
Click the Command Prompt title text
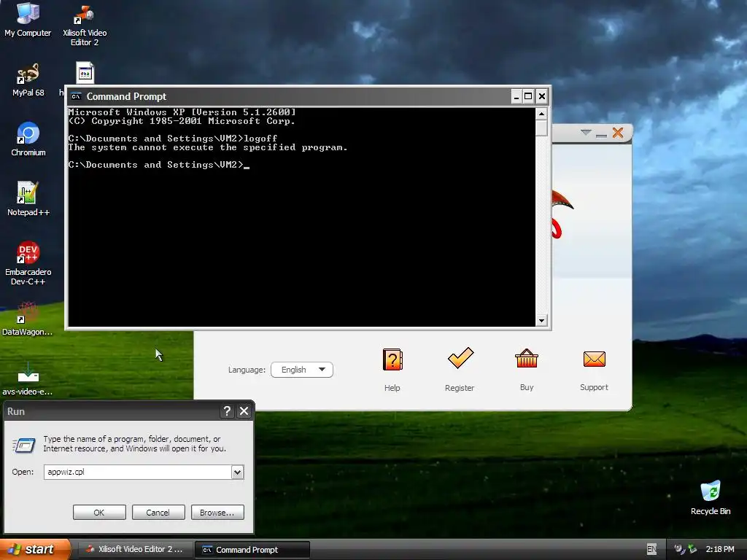(x=126, y=97)
